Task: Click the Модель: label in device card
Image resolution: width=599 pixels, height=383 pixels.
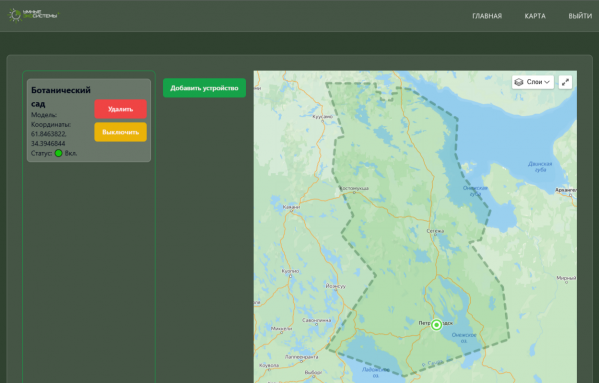Action: click(x=44, y=115)
